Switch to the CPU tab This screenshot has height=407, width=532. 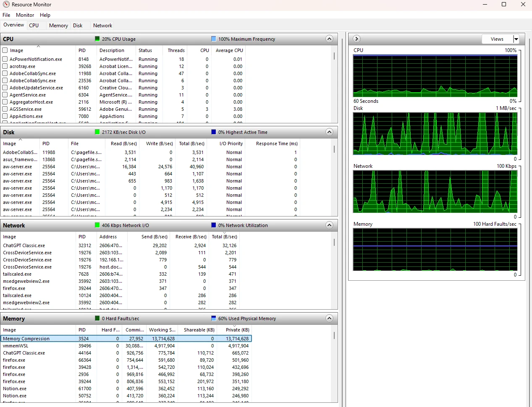pyautogui.click(x=34, y=26)
